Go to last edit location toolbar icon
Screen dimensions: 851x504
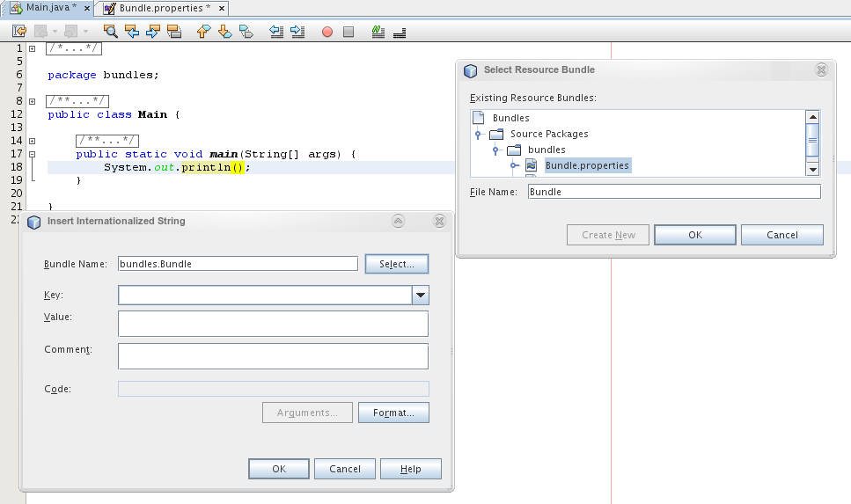pos(19,32)
